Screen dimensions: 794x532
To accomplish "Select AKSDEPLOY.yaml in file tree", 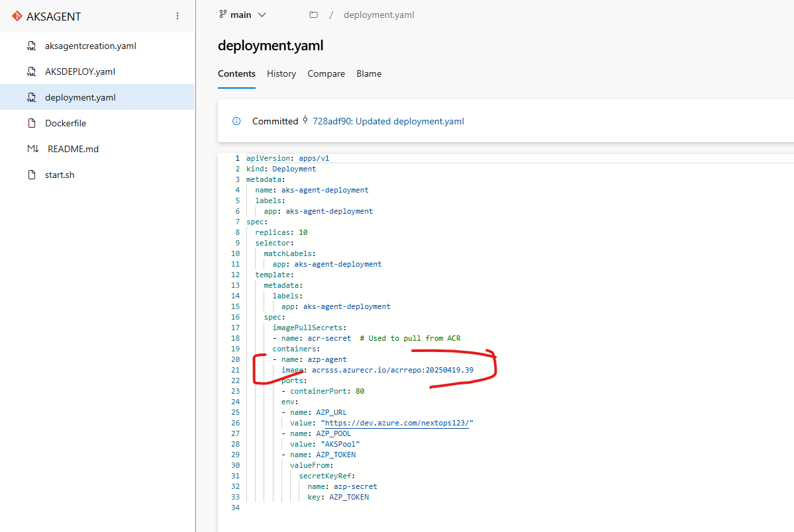I will pyautogui.click(x=97, y=72).
